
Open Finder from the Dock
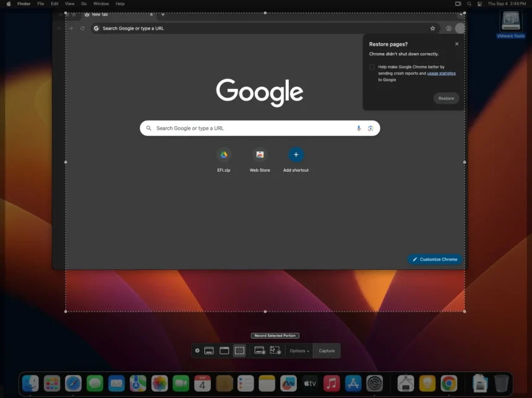(x=30, y=383)
